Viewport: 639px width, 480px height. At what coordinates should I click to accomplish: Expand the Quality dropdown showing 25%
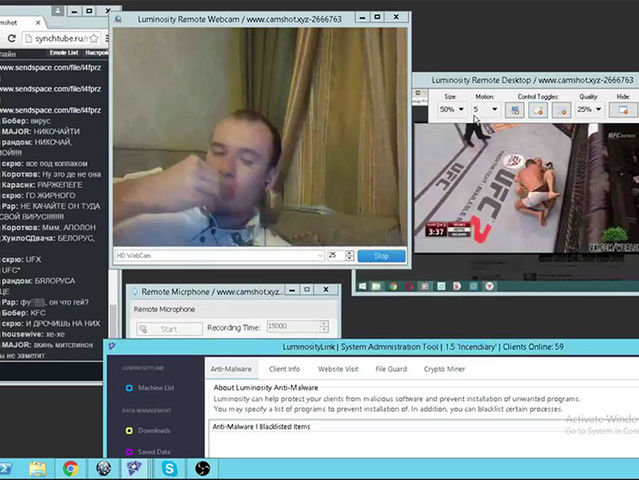(590, 109)
